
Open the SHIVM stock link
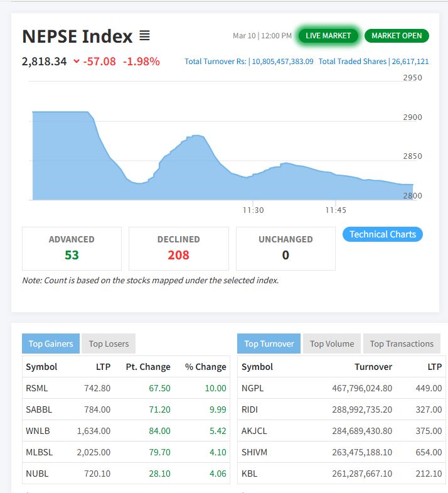[253, 452]
